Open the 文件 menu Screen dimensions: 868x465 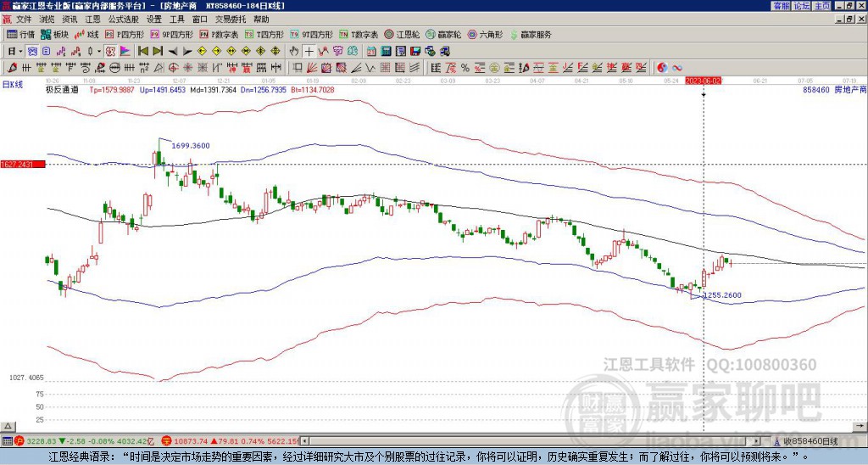(24, 20)
